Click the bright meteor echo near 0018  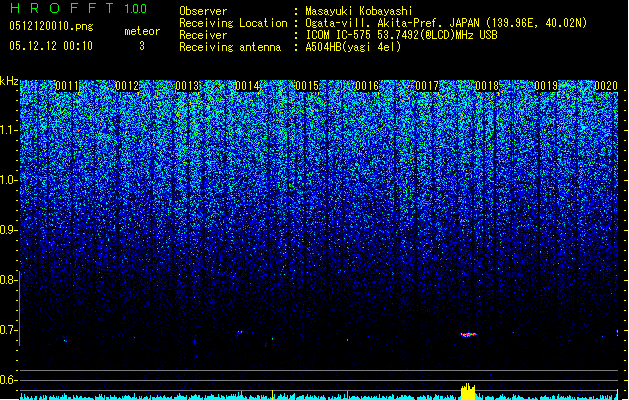pos(468,334)
